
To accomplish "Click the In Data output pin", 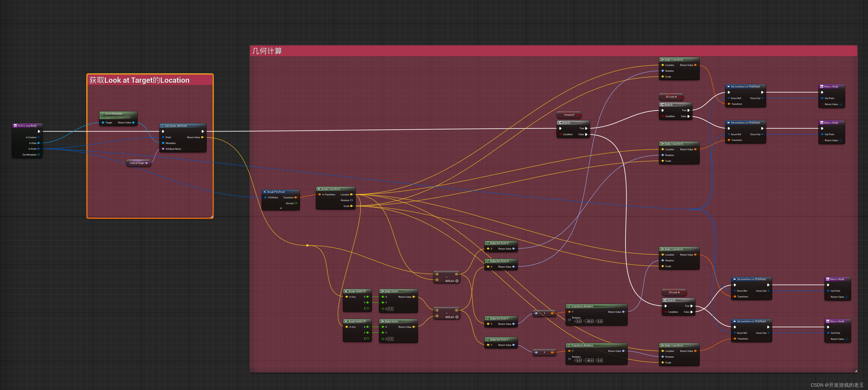I will click(x=38, y=143).
